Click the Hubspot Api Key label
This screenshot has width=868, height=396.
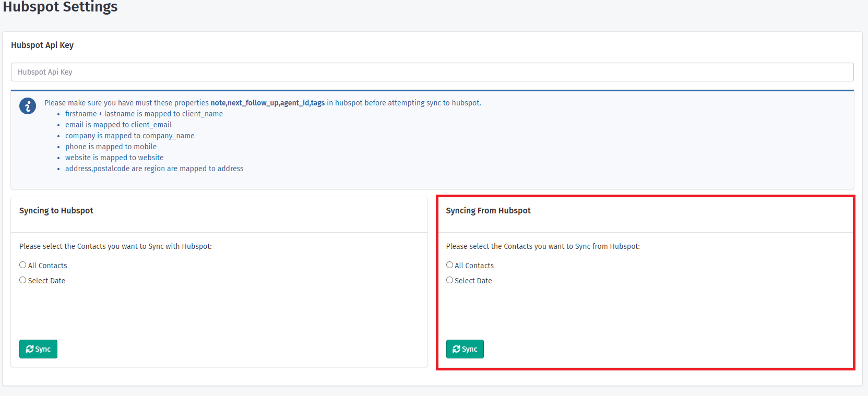coord(42,45)
